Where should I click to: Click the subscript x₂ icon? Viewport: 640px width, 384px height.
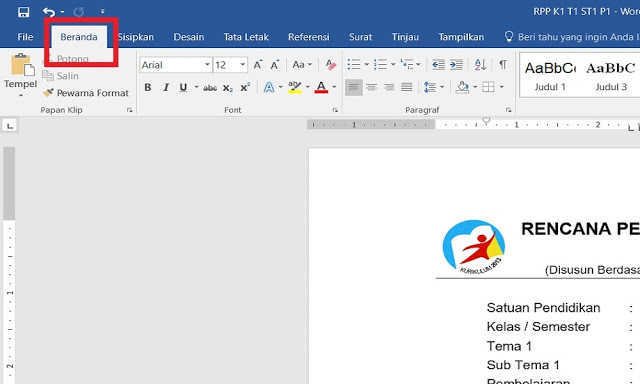228,88
